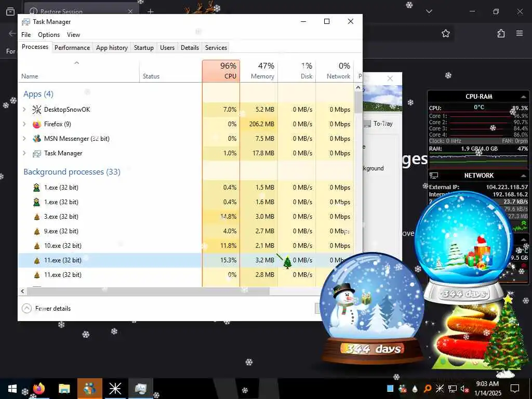Open the File menu

pos(26,35)
